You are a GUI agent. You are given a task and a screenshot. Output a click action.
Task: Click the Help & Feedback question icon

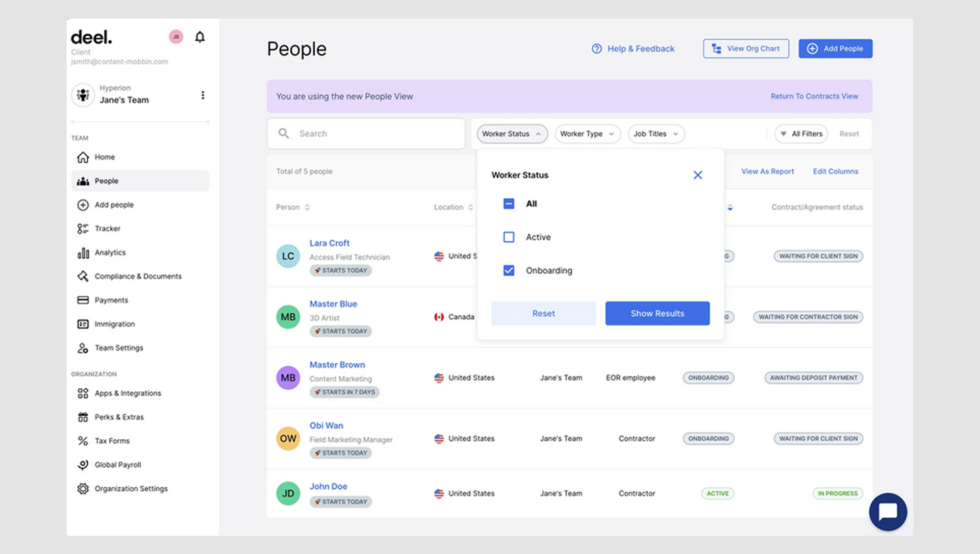coord(597,49)
